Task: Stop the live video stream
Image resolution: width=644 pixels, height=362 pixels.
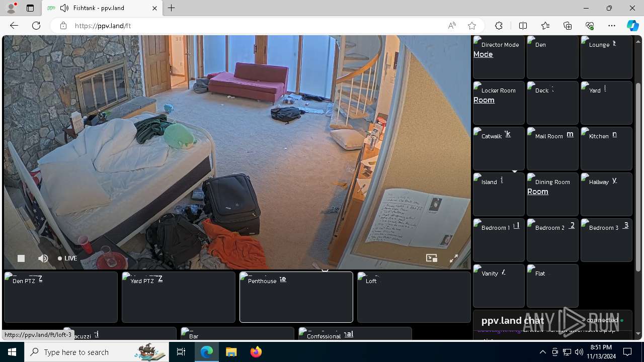Action: (x=21, y=258)
